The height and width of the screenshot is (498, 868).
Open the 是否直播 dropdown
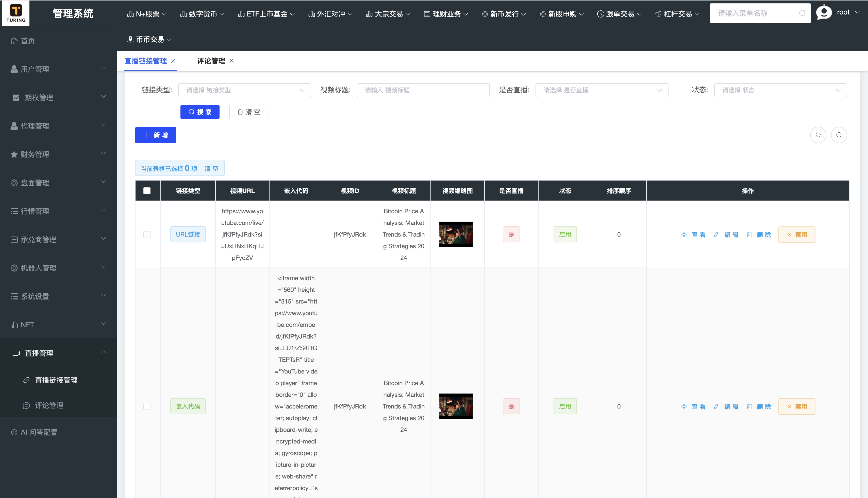[602, 90]
